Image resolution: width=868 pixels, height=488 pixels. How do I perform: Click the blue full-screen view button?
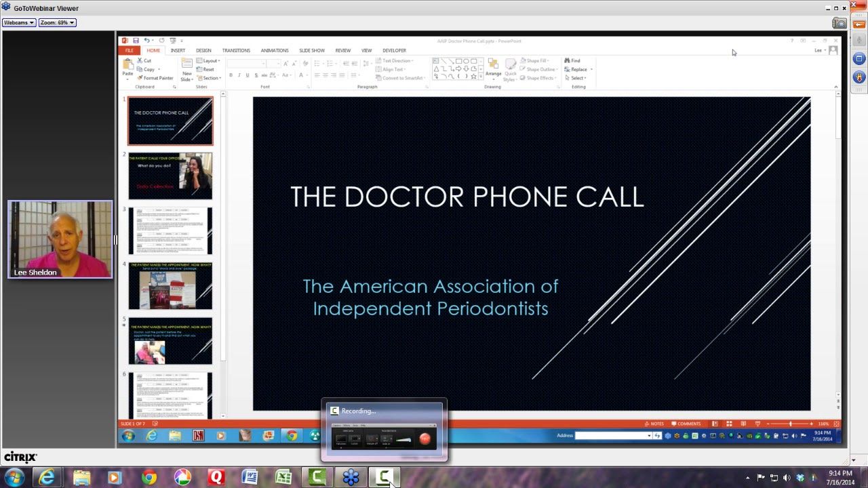(x=859, y=59)
